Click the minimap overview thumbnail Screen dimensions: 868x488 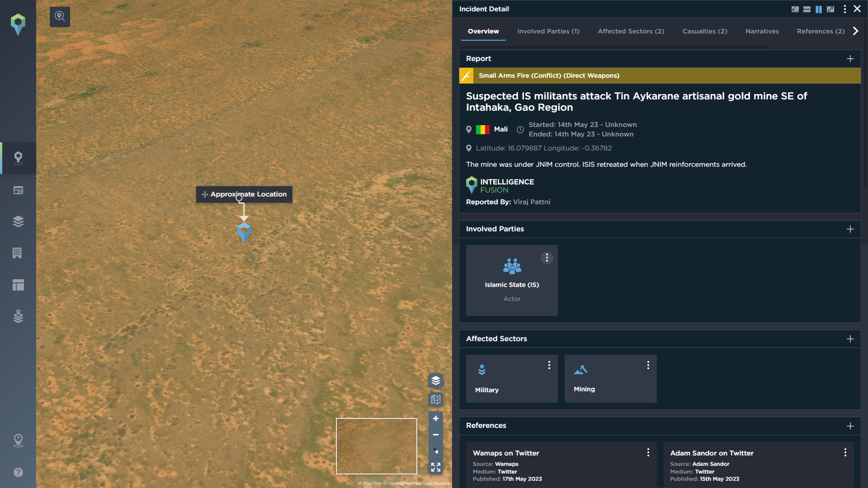click(x=377, y=446)
